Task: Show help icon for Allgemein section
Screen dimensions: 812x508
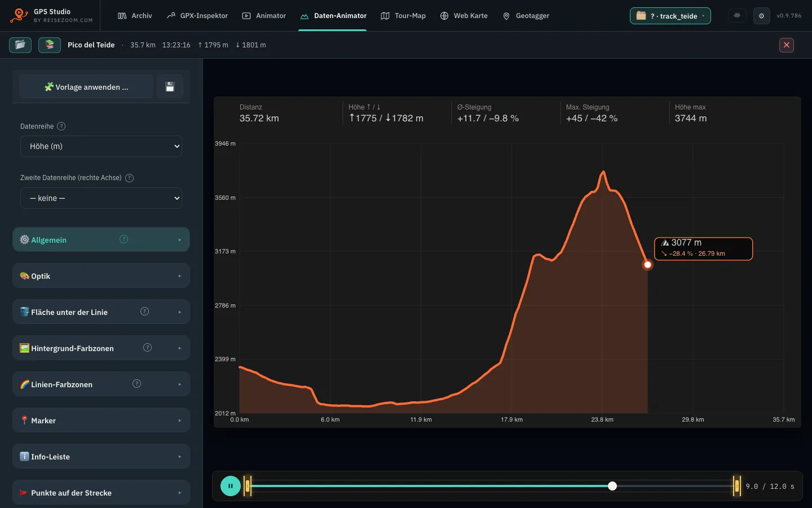Action: pyautogui.click(x=124, y=239)
